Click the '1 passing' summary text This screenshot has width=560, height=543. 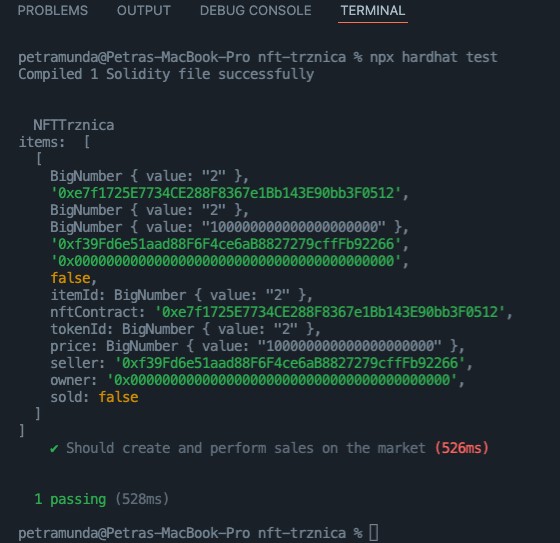70,499
